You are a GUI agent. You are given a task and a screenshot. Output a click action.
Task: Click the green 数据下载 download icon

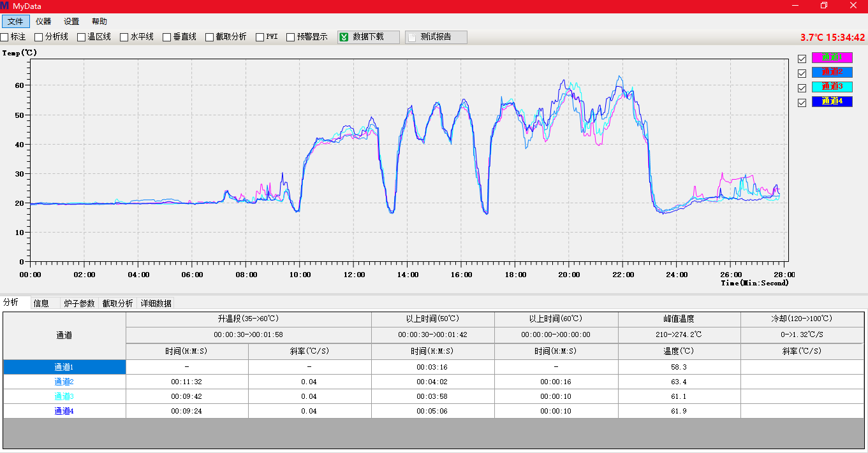pos(344,37)
